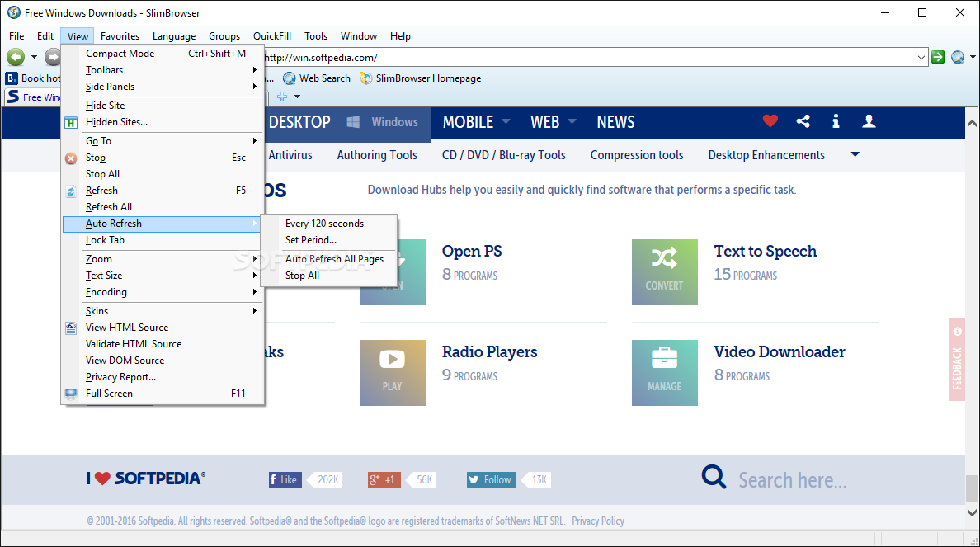Choose Full Screen from View menu
Screen dimensions: 980x547
tap(163, 394)
